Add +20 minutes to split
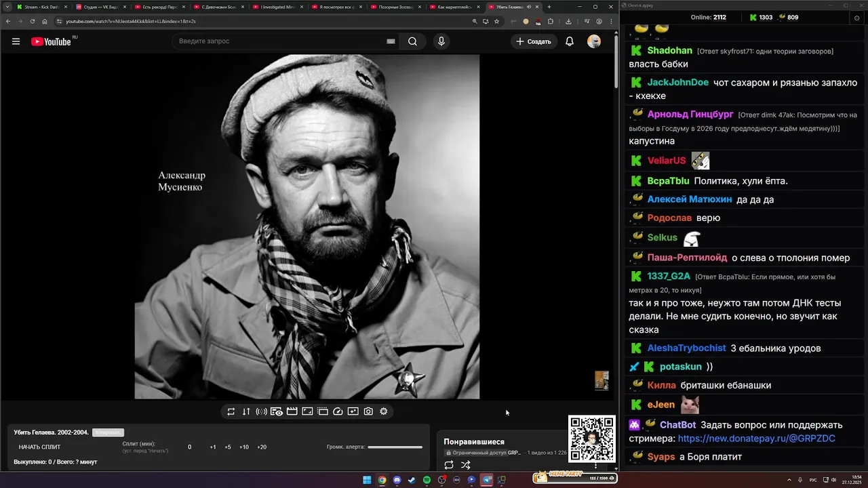 [262, 447]
